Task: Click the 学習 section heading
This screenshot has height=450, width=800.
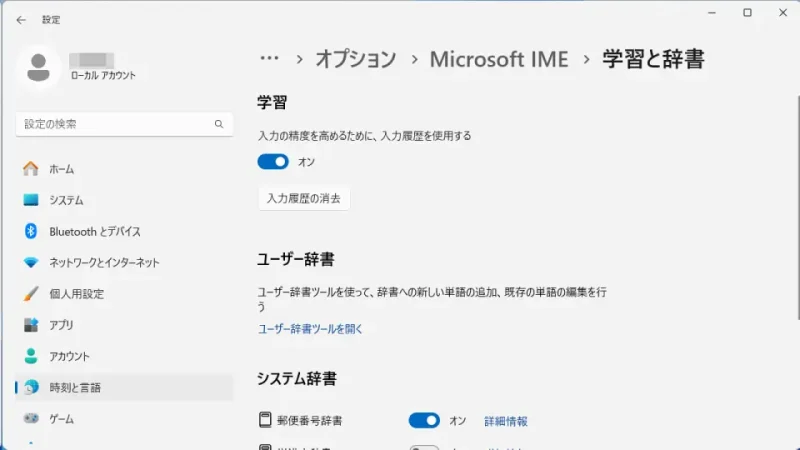Action: coord(272,103)
